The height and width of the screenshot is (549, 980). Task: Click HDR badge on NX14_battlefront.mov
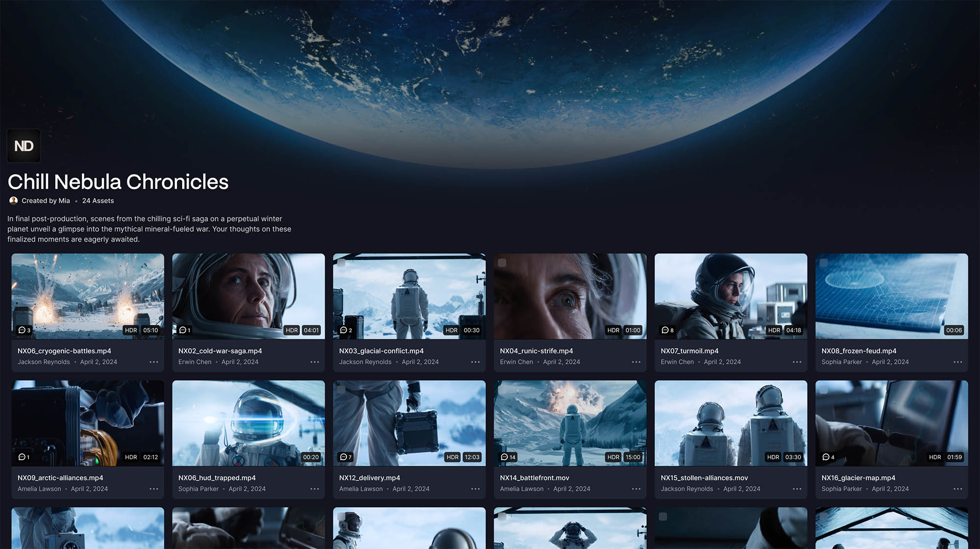click(613, 457)
